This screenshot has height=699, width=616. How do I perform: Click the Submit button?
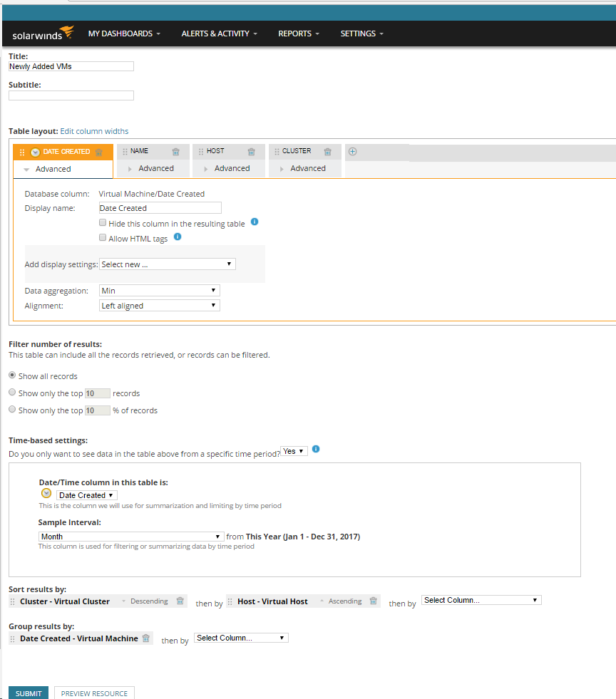(29, 693)
